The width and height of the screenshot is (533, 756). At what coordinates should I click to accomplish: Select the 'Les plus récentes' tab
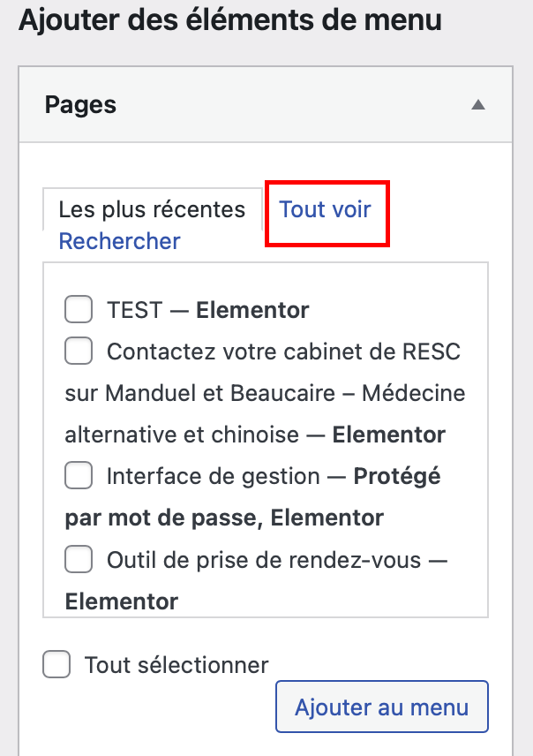click(152, 210)
